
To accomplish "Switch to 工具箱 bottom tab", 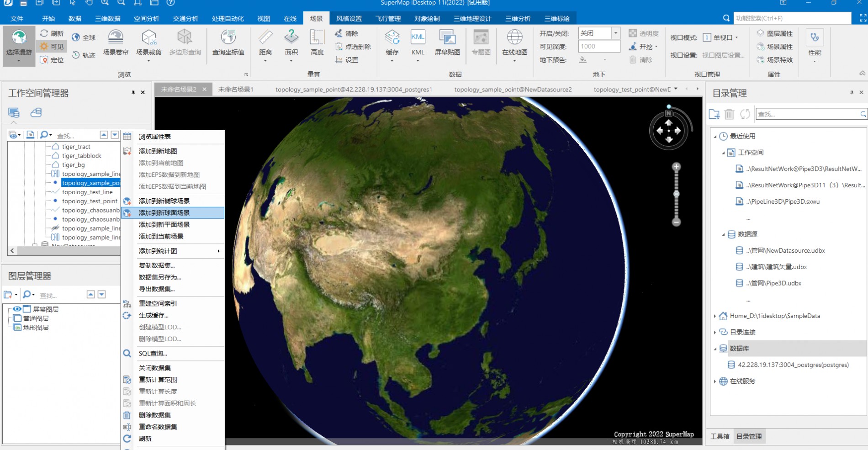I will pyautogui.click(x=720, y=436).
